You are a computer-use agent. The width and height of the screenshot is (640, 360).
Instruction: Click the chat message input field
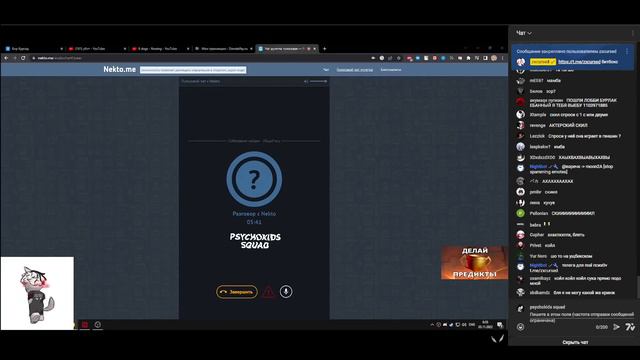pos(582,317)
